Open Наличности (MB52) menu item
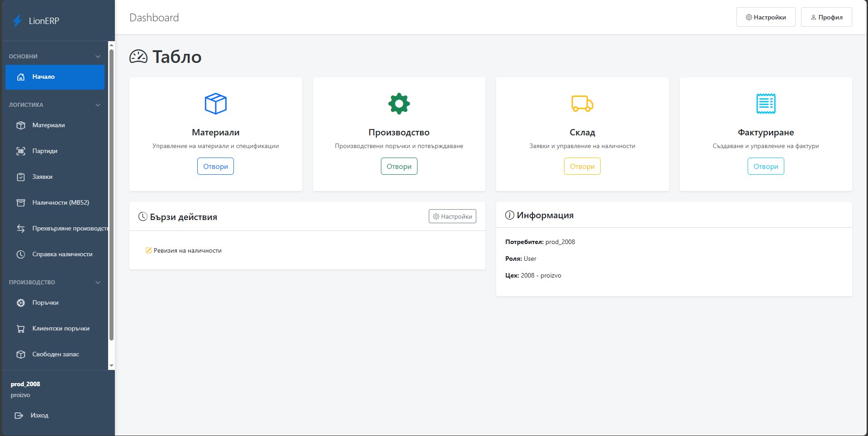 click(x=61, y=203)
